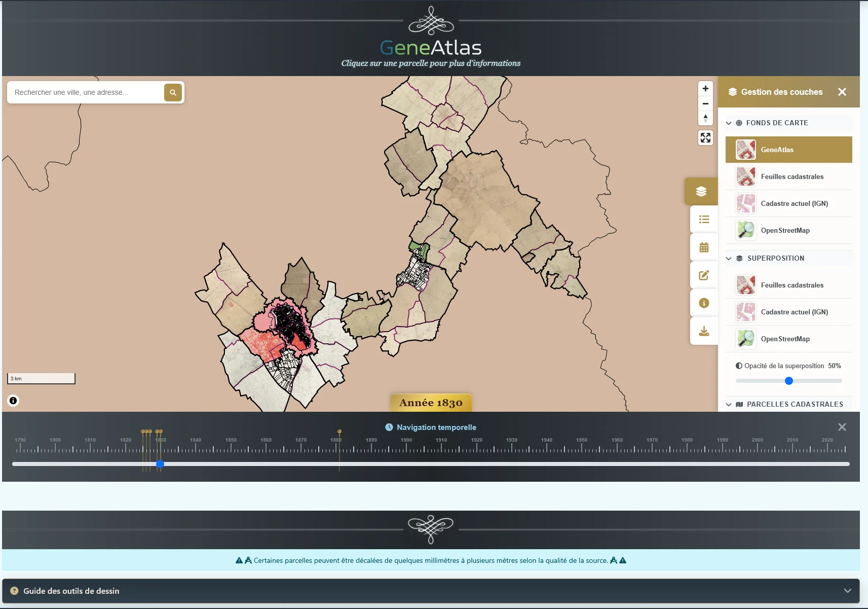Open the calendar side tab
The height and width of the screenshot is (609, 868).
tap(704, 247)
